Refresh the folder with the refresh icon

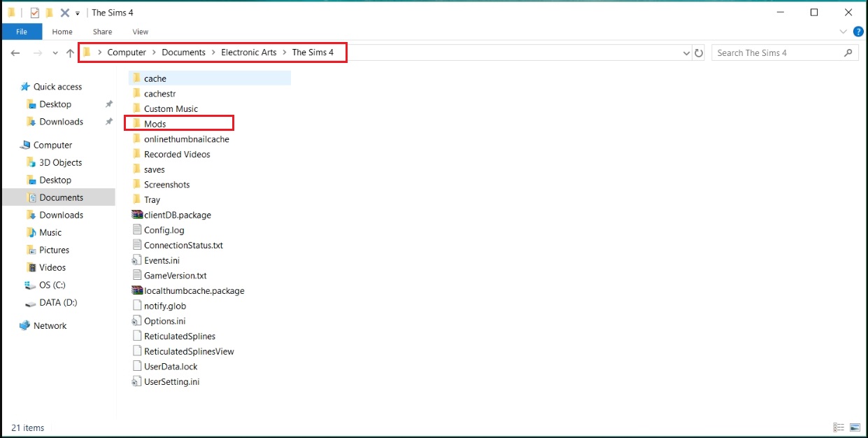click(x=698, y=52)
